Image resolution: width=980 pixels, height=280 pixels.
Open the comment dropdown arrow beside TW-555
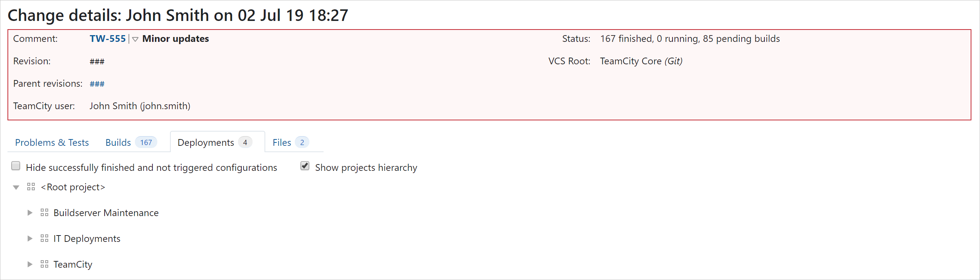click(135, 39)
